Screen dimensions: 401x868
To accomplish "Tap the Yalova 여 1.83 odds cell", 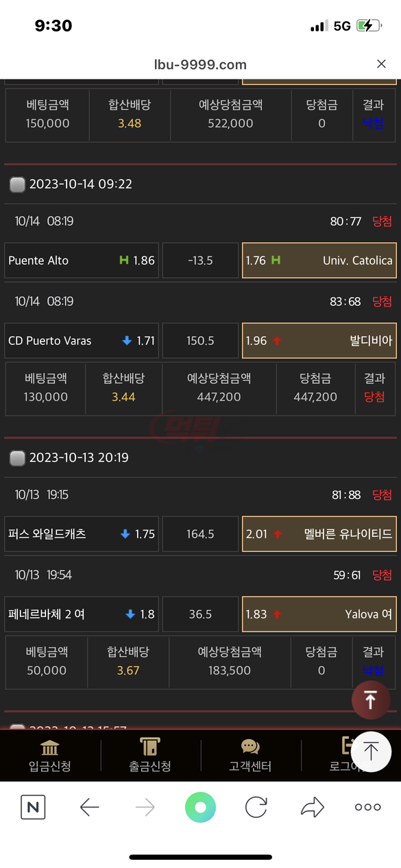I will point(319,614).
